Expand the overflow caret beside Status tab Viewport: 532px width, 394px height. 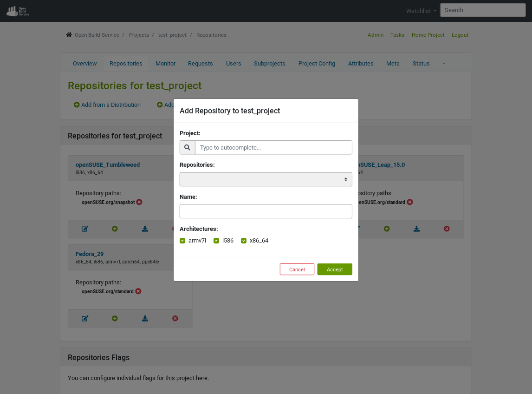click(443, 64)
